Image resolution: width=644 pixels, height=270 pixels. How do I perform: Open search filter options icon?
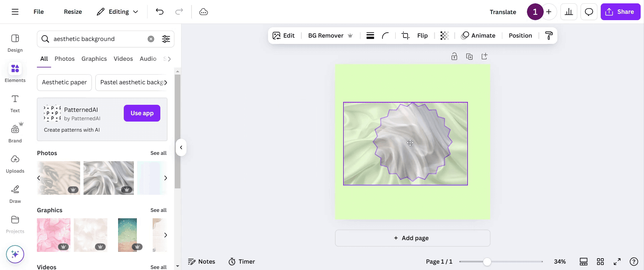click(x=166, y=39)
